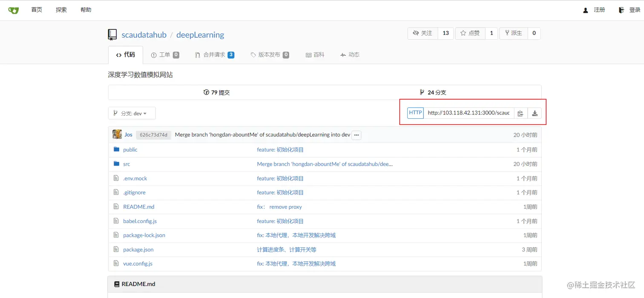View the 79 提交 commits
Screen dimensions: 644x298
click(x=217, y=92)
